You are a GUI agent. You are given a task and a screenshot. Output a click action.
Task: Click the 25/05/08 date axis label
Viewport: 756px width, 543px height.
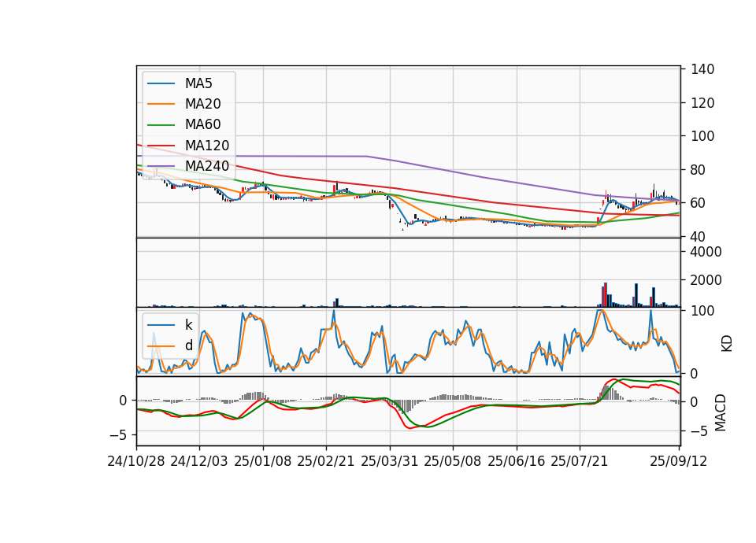click(x=453, y=461)
